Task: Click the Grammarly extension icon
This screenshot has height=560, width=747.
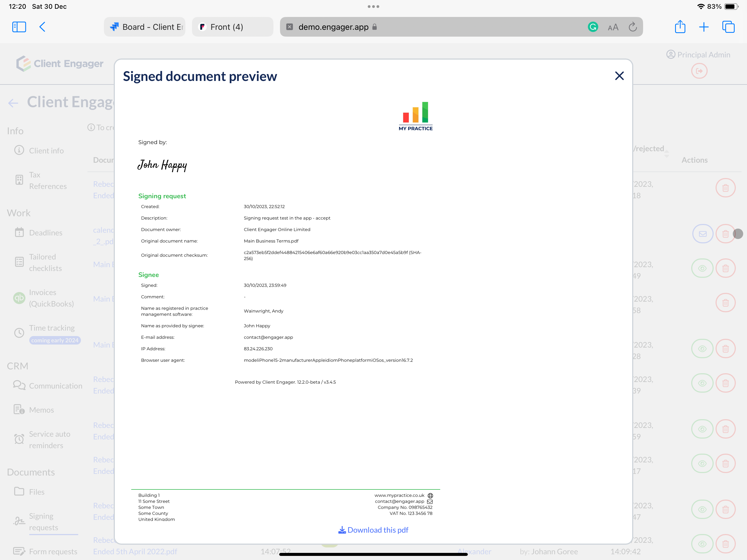Action: (593, 27)
